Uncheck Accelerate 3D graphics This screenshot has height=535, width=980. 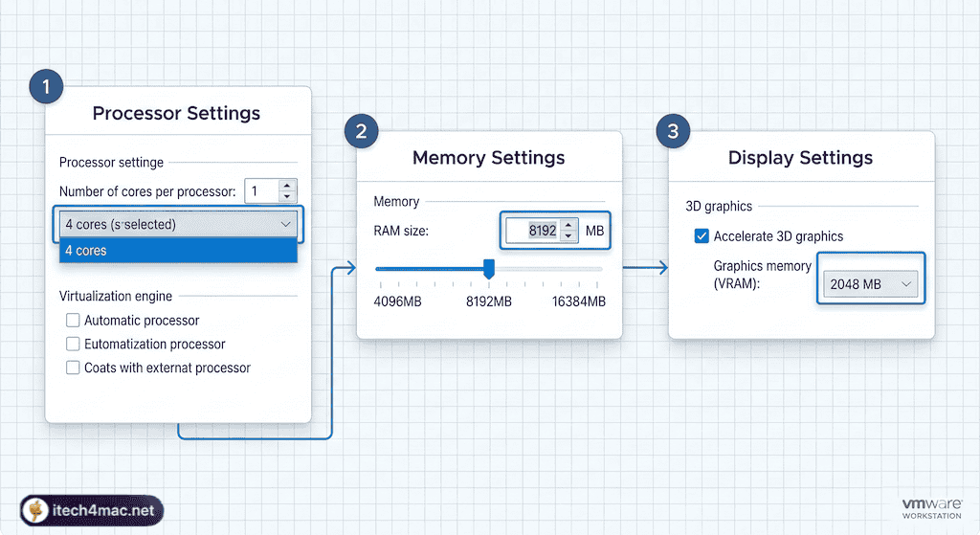click(x=702, y=236)
